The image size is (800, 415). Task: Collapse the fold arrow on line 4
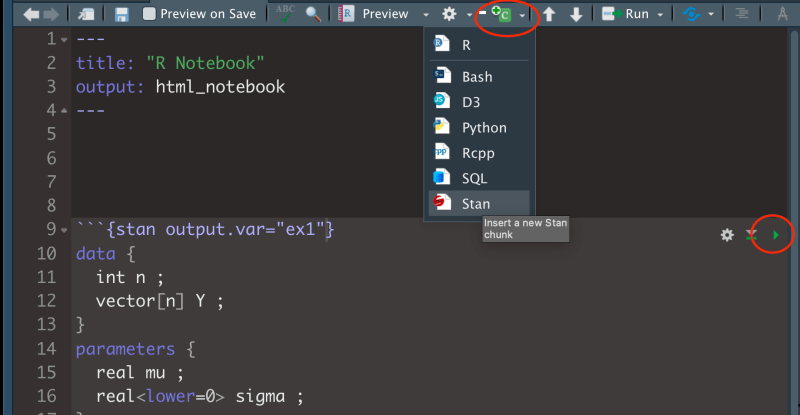64,111
